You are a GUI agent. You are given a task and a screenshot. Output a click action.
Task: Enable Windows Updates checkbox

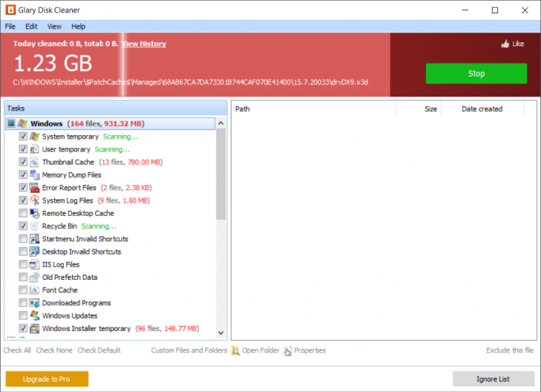click(23, 316)
